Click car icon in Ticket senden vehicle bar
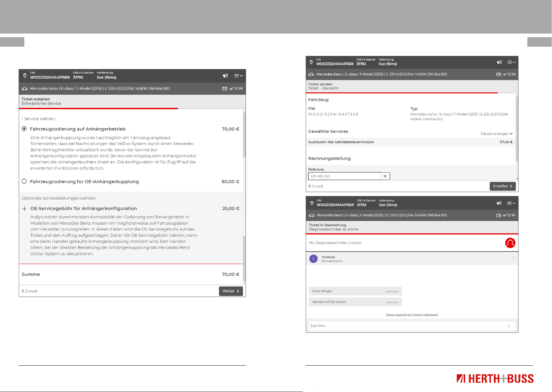Viewport: 552px width, 392px height. (311, 74)
